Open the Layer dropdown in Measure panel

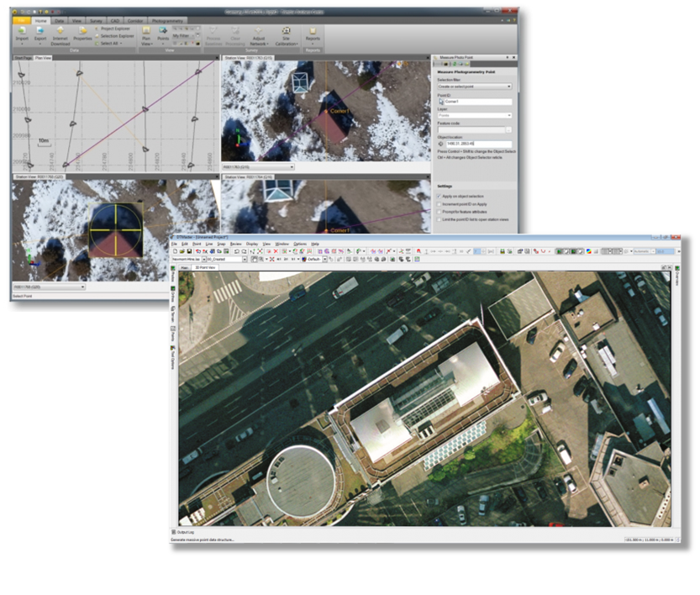[x=475, y=115]
